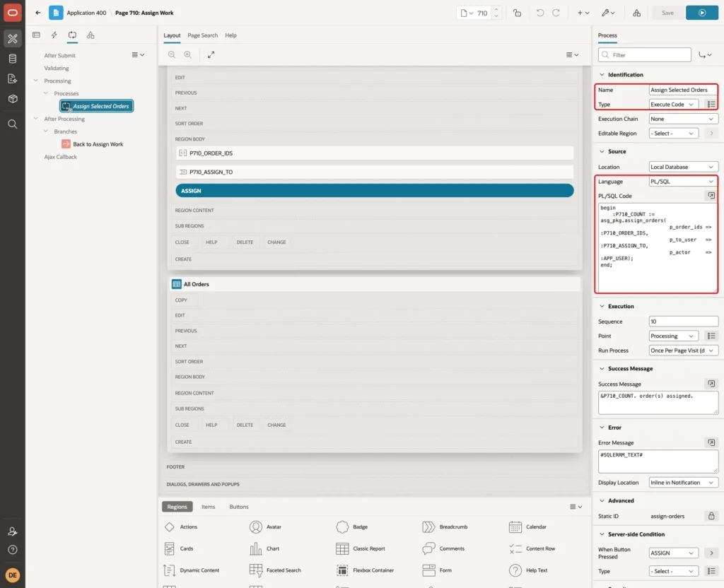The width and height of the screenshot is (724, 588).
Task: Click the Application 400 page icon
Action: point(56,13)
